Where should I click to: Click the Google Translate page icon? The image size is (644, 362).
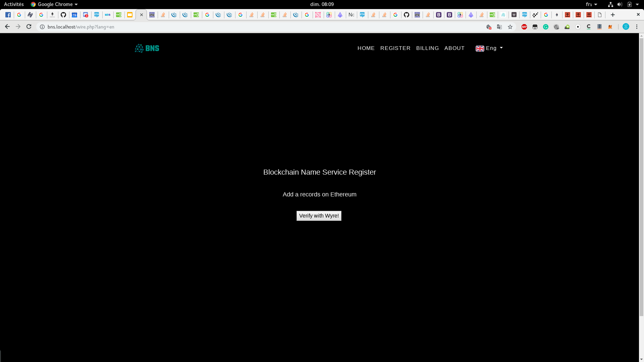pyautogui.click(x=499, y=27)
